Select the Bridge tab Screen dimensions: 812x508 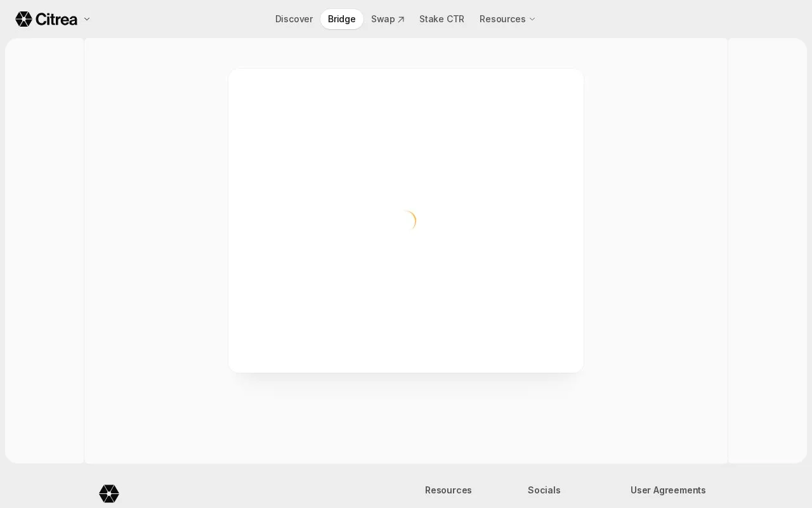[x=342, y=19]
